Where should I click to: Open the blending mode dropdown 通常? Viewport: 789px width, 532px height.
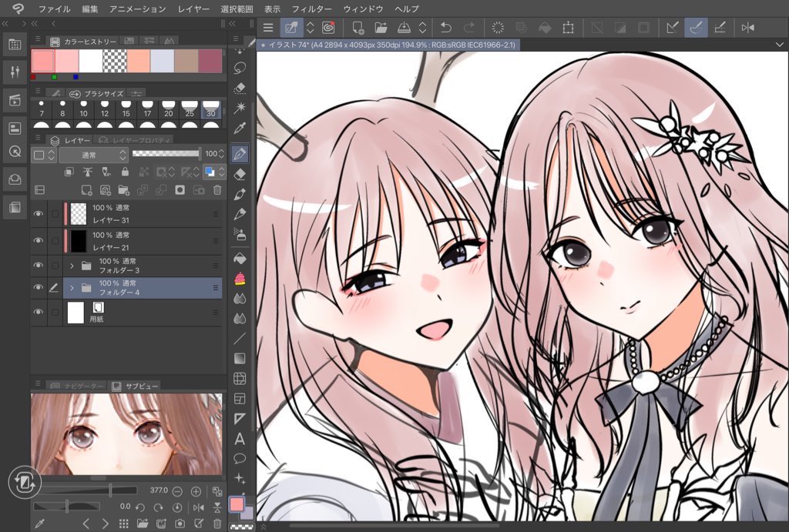click(93, 155)
